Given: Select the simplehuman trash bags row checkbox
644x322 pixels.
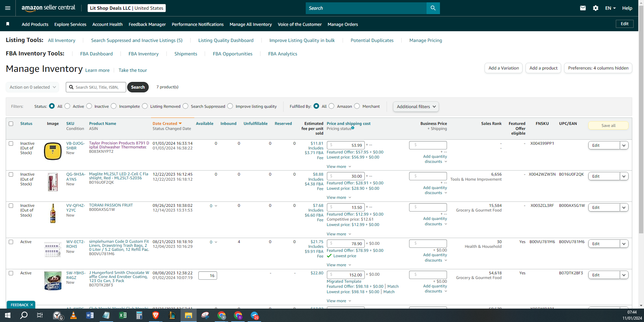Looking at the screenshot, I should click(11, 242).
